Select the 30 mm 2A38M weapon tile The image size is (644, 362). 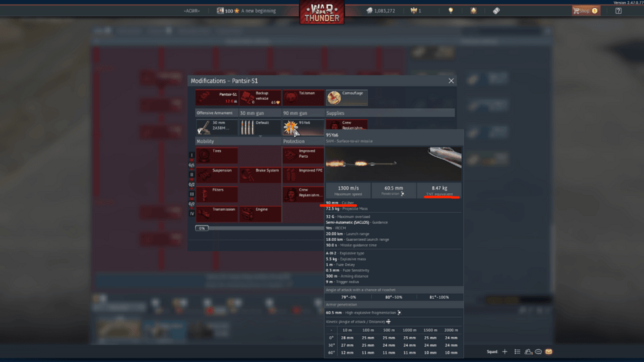tap(217, 128)
